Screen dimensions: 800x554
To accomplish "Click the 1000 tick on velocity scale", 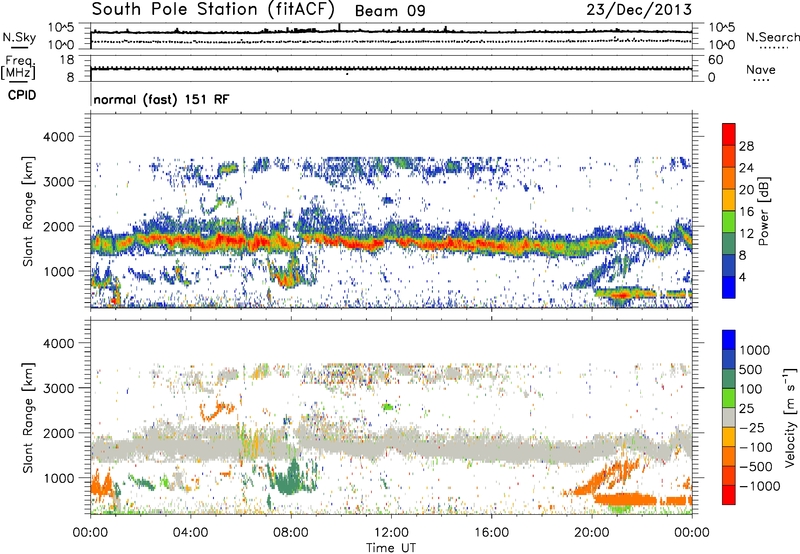I will [x=754, y=350].
